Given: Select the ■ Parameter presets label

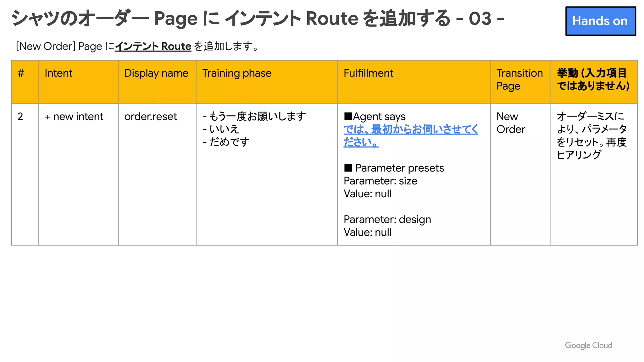Looking at the screenshot, I should pyautogui.click(x=394, y=168).
